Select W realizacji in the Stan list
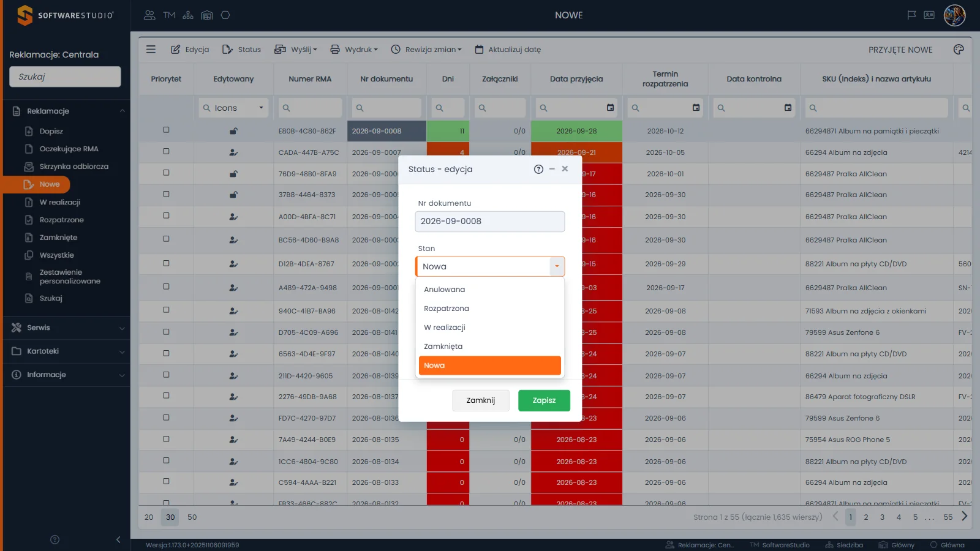This screenshot has height=551, width=980. pyautogui.click(x=489, y=328)
